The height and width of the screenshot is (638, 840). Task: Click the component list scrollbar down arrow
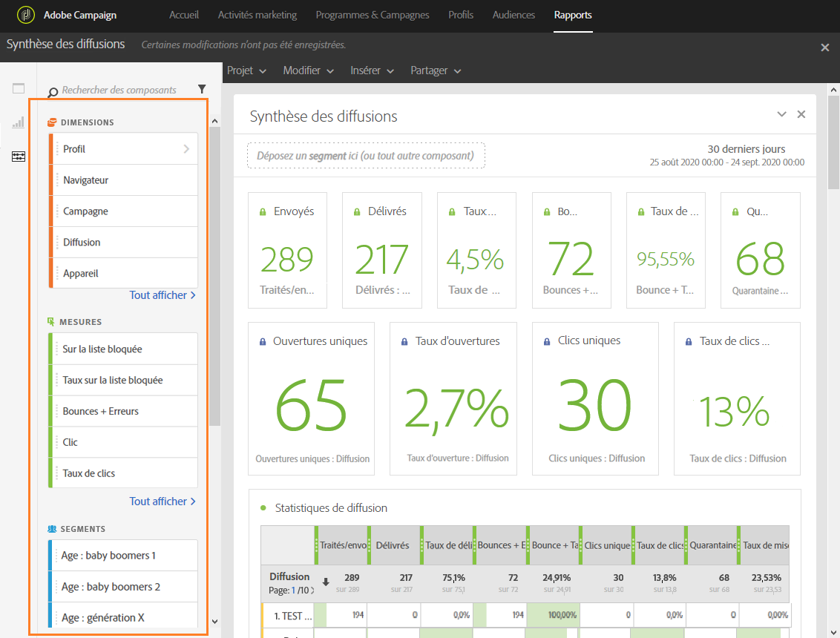[x=215, y=622]
